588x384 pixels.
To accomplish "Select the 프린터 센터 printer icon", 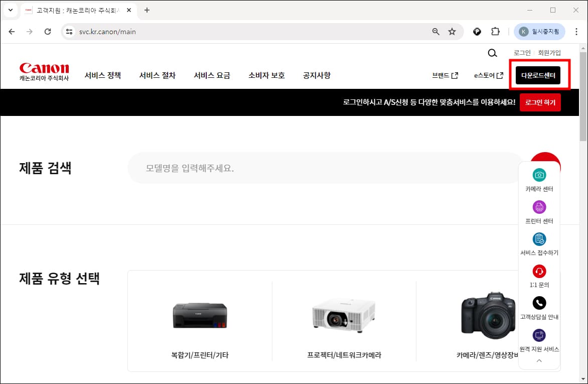I will (539, 207).
